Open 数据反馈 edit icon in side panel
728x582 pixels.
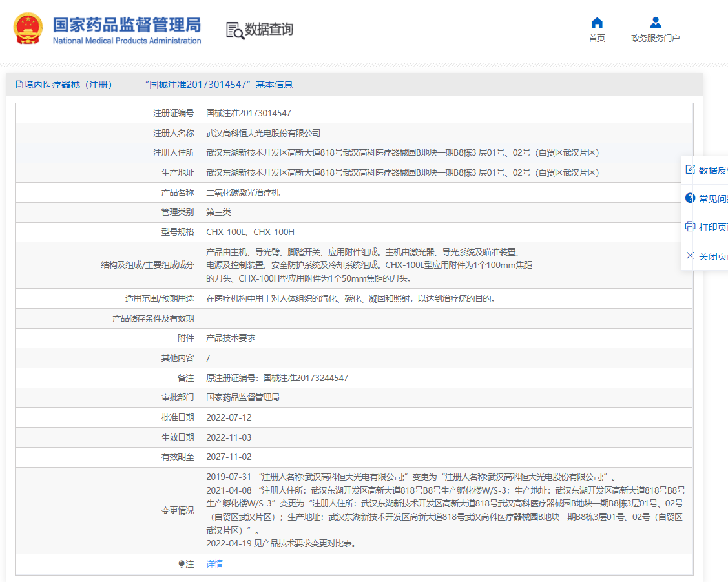[x=690, y=170]
